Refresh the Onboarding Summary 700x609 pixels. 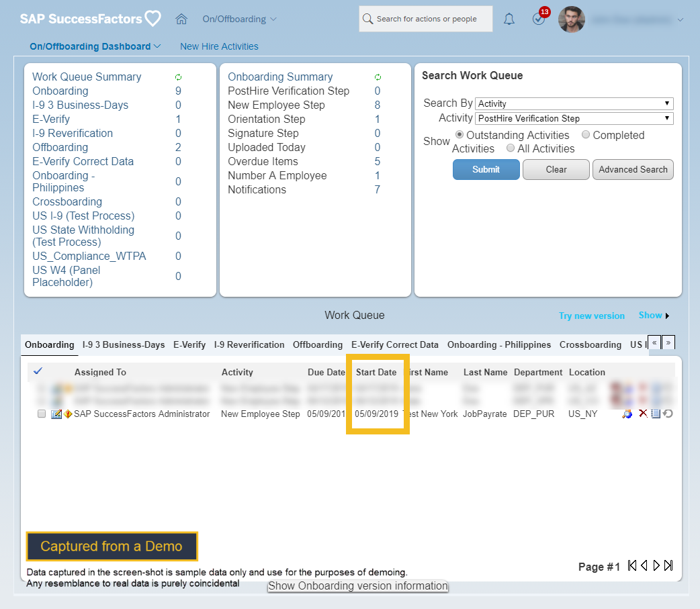click(x=378, y=77)
